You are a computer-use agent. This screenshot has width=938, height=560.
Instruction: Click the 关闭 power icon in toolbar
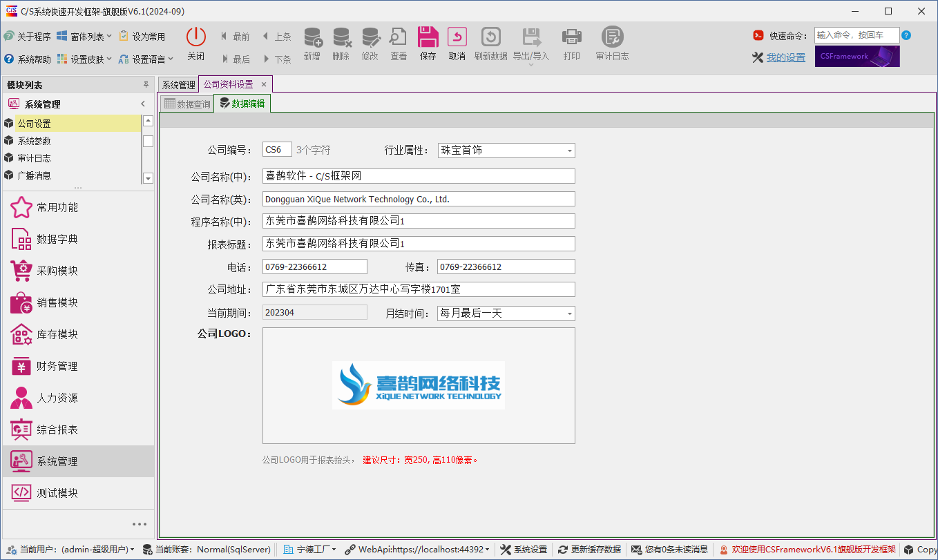196,37
